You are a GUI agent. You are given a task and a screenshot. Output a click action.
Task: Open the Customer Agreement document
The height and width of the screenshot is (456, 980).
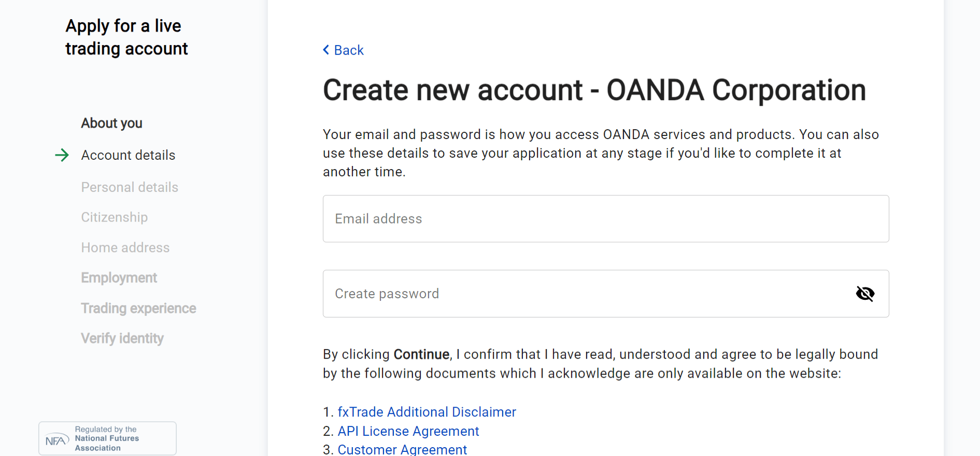(402, 448)
